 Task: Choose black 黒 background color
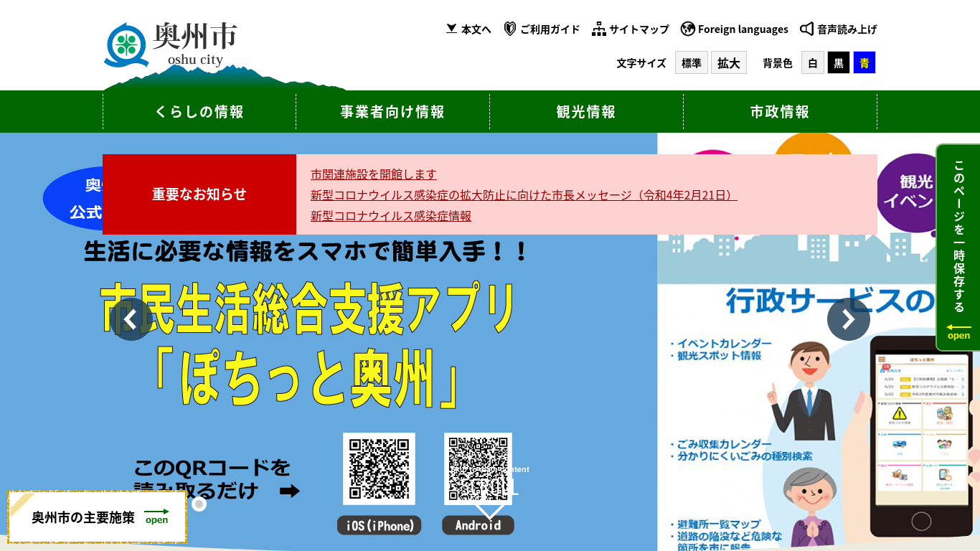(x=839, y=62)
